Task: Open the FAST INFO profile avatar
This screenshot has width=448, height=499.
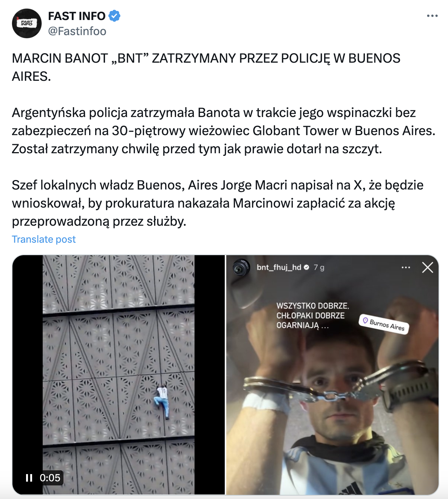Action: click(x=26, y=23)
